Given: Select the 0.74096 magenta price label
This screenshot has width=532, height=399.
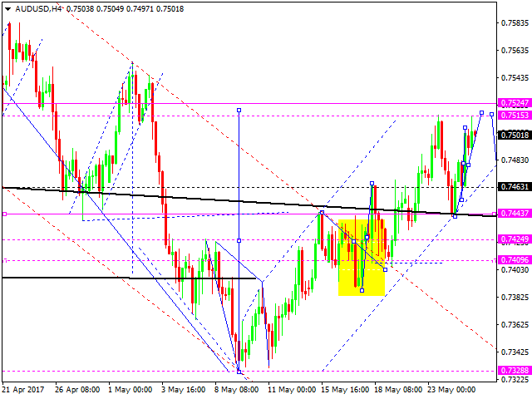Looking at the screenshot, I should (515, 260).
